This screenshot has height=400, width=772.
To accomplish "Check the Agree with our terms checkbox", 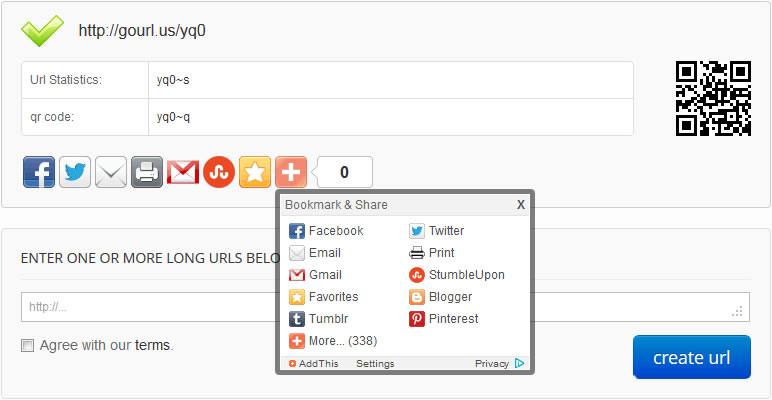I will tap(28, 346).
